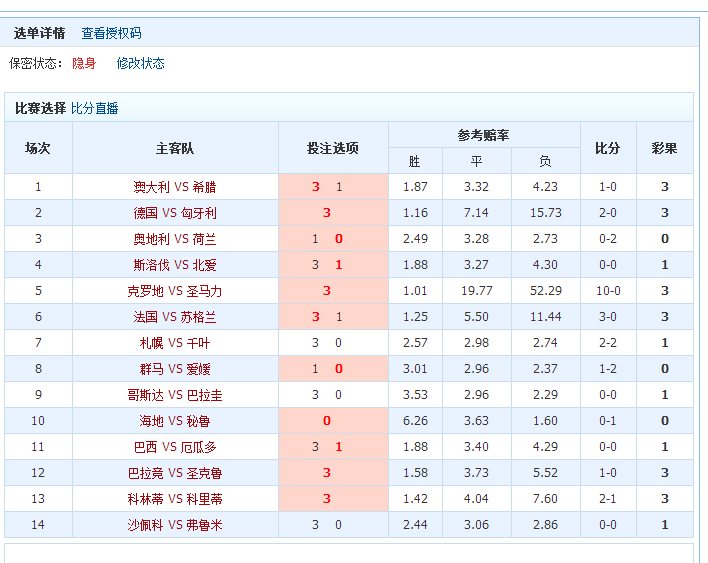The width and height of the screenshot is (708, 563).
Task: Open match 札幌 VS 千叶
Action: pyautogui.click(x=175, y=343)
